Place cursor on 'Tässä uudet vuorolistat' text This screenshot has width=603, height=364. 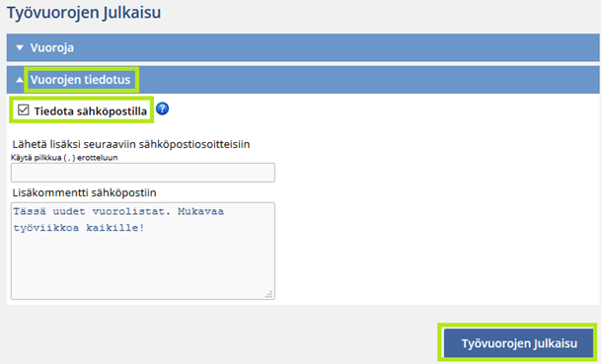[x=92, y=211]
